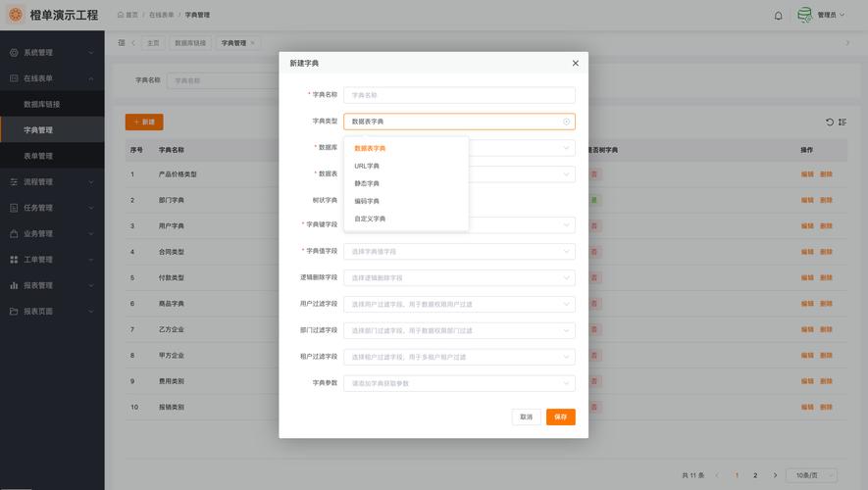Choose 数据表字典 from the type list

[406, 148]
